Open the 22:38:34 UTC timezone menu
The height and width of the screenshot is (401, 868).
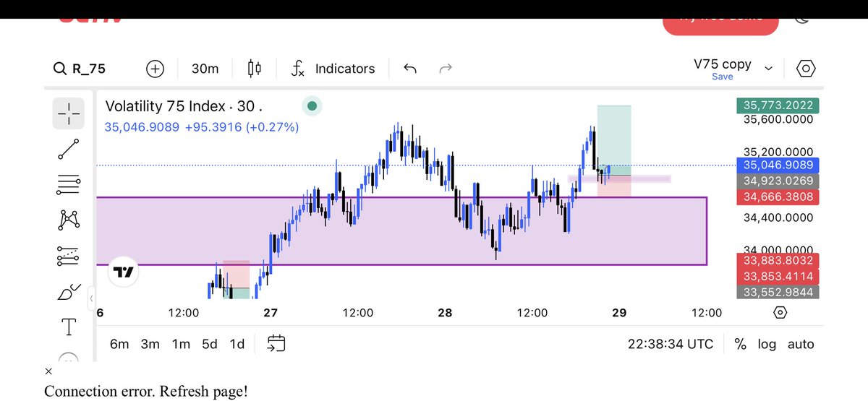(x=671, y=344)
